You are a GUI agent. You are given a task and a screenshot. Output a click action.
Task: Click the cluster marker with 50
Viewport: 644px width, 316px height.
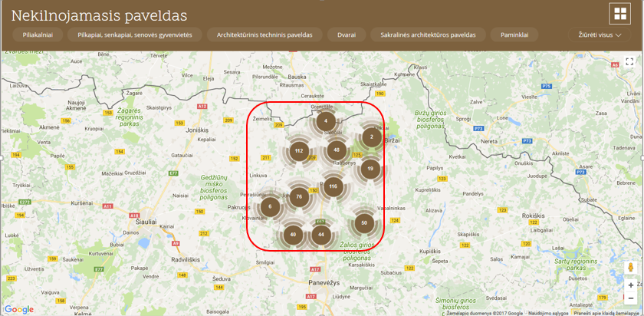[x=364, y=222]
